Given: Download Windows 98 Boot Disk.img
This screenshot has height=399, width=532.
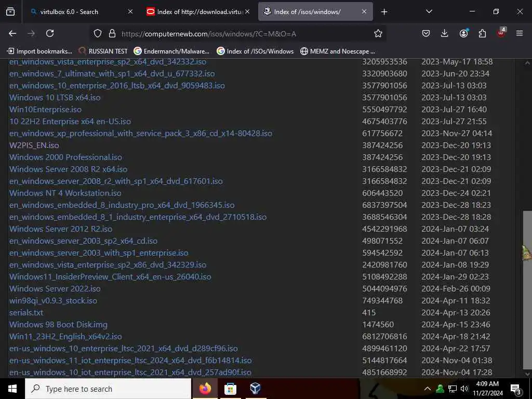Looking at the screenshot, I should point(58,325).
